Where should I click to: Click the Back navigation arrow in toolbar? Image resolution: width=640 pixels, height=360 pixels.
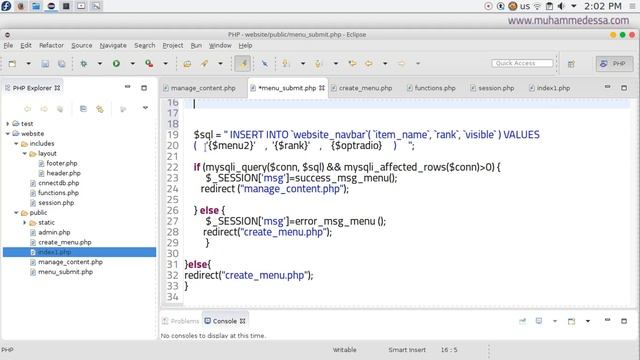point(369,64)
